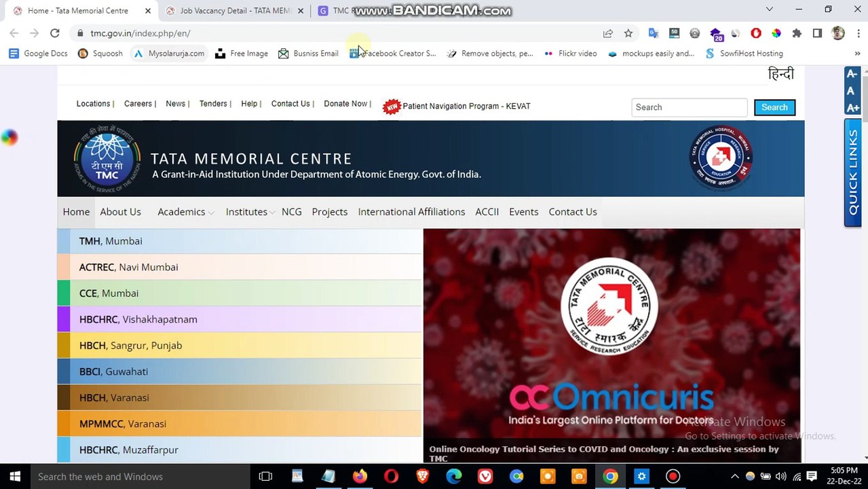Open TMH, Mumbai institute row
Image resolution: width=868 pixels, height=489 pixels.
[240, 241]
